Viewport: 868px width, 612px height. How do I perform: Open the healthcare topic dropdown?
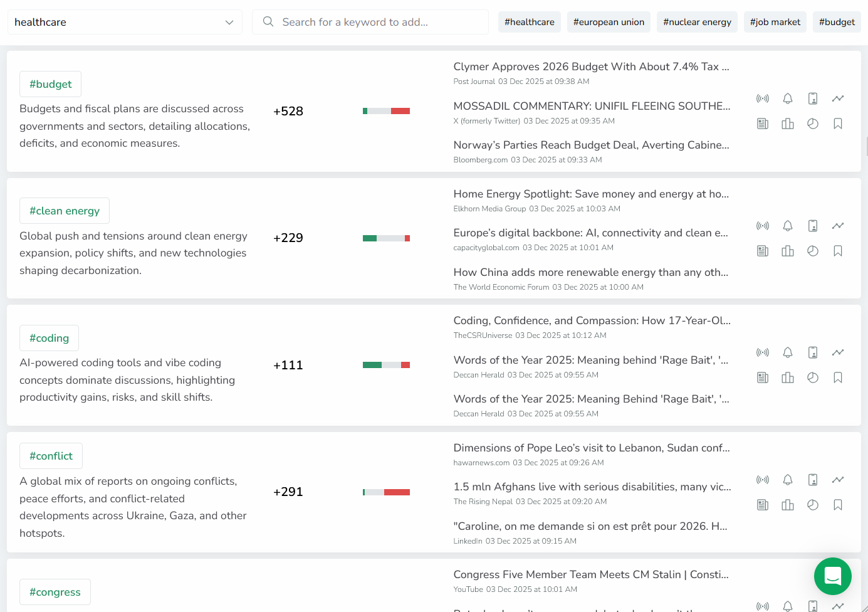[228, 21]
